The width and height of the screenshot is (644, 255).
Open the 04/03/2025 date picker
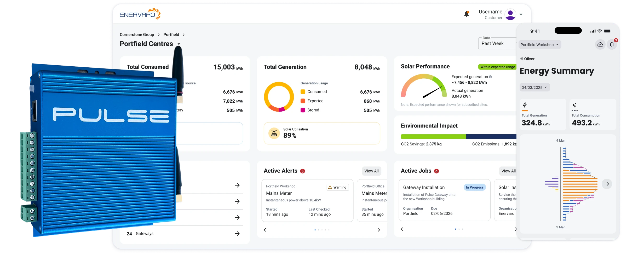pyautogui.click(x=534, y=87)
